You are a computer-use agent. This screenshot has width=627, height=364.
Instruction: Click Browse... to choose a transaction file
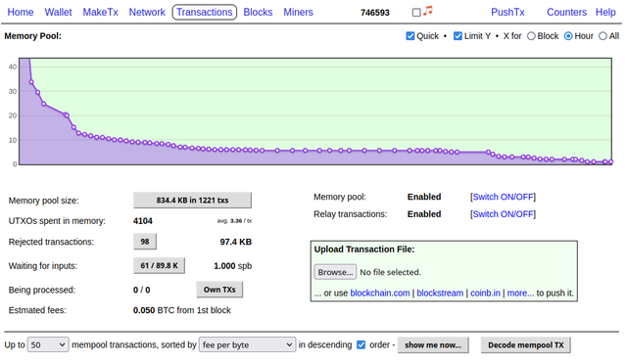(335, 272)
